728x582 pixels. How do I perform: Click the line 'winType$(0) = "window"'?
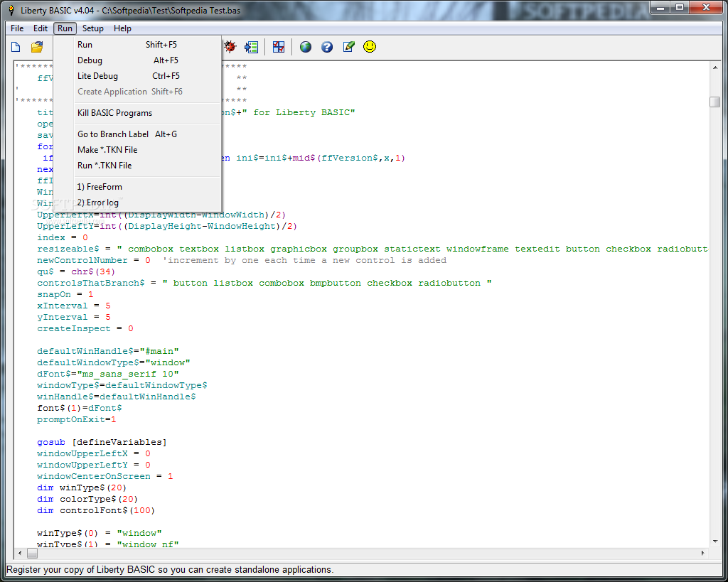click(100, 533)
